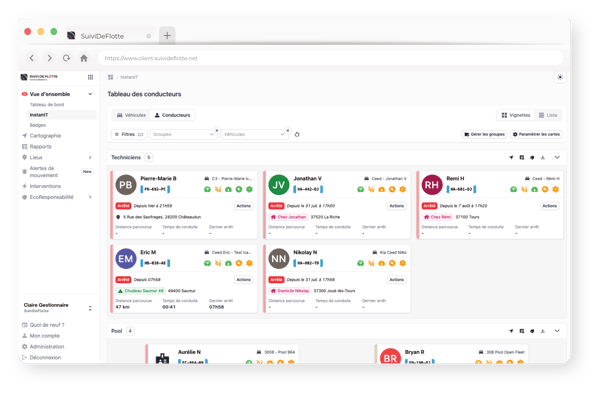Open the Groupes dropdown
The height and width of the screenshot is (393, 600).
pyautogui.click(x=183, y=134)
